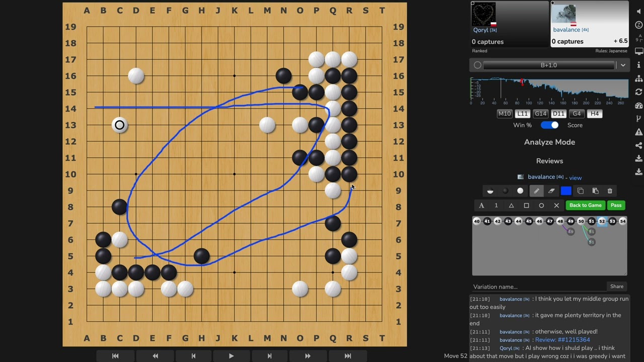Screen dimensions: 644x362
Task: Rewind ten moves back control
Action: pos(155,356)
